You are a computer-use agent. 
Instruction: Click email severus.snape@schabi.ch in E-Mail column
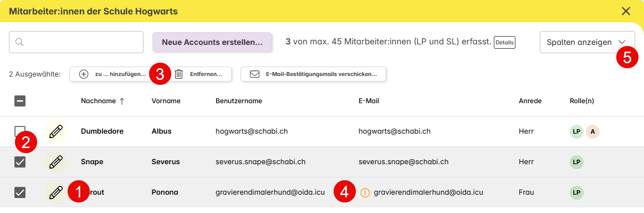pos(403,162)
